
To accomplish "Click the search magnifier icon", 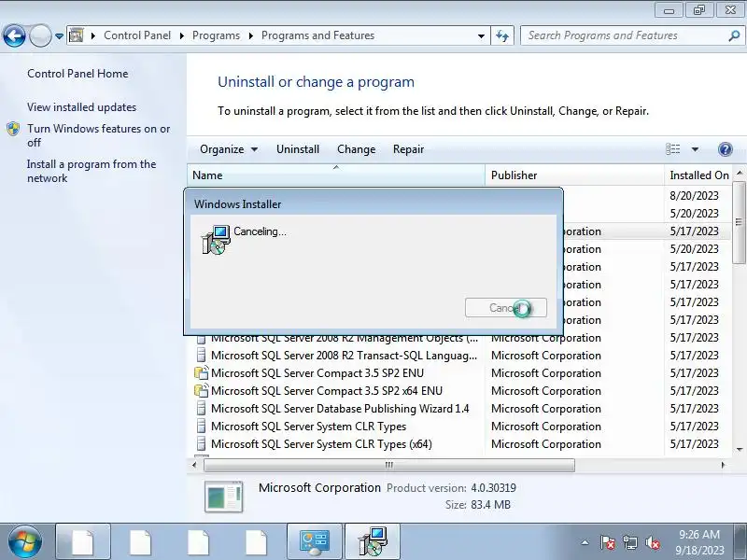I will point(734,35).
